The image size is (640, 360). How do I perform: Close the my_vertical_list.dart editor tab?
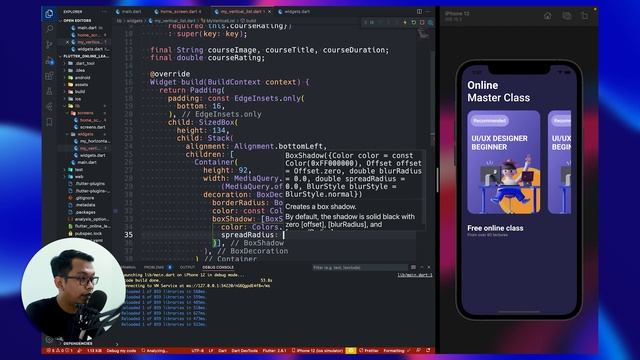269,12
